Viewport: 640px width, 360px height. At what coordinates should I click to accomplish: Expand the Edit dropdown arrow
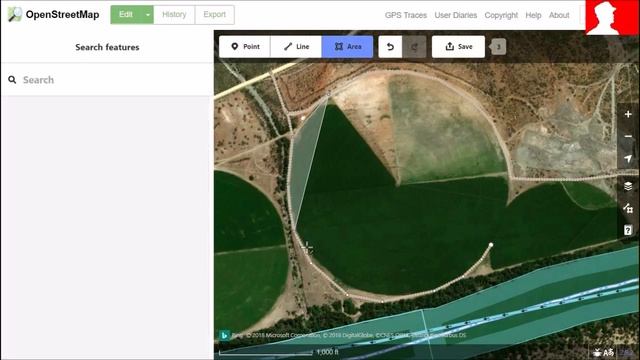click(148, 15)
